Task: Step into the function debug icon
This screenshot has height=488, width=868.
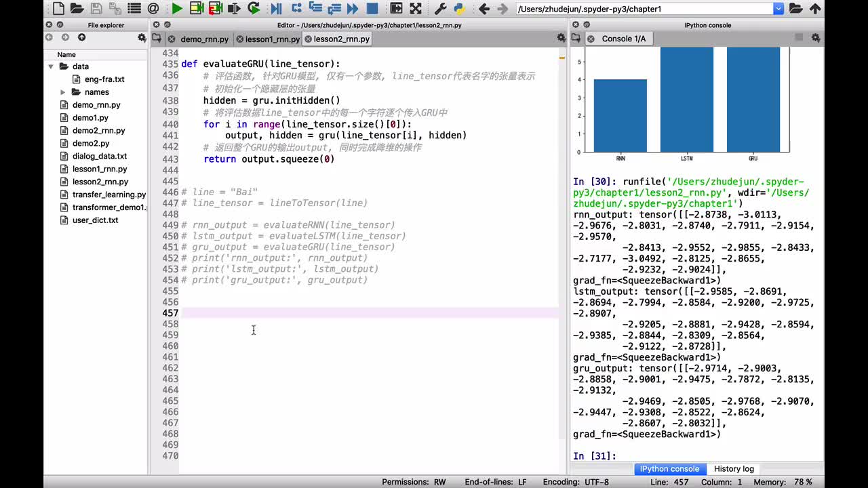Action: click(315, 9)
